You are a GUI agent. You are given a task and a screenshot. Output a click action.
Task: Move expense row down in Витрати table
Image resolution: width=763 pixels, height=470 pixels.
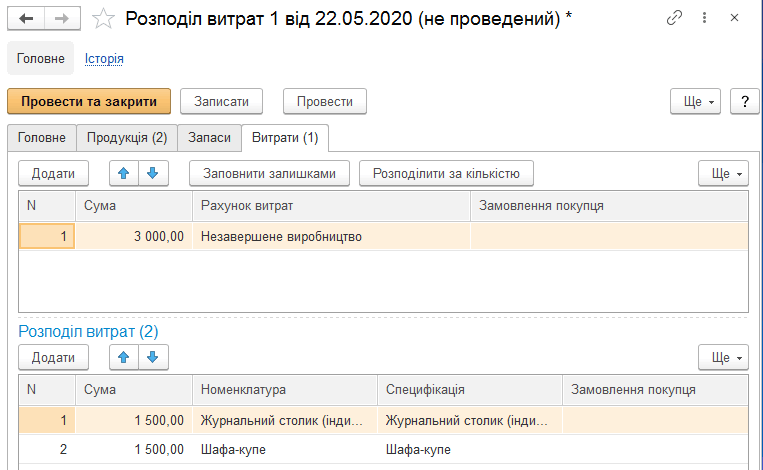pos(153,173)
